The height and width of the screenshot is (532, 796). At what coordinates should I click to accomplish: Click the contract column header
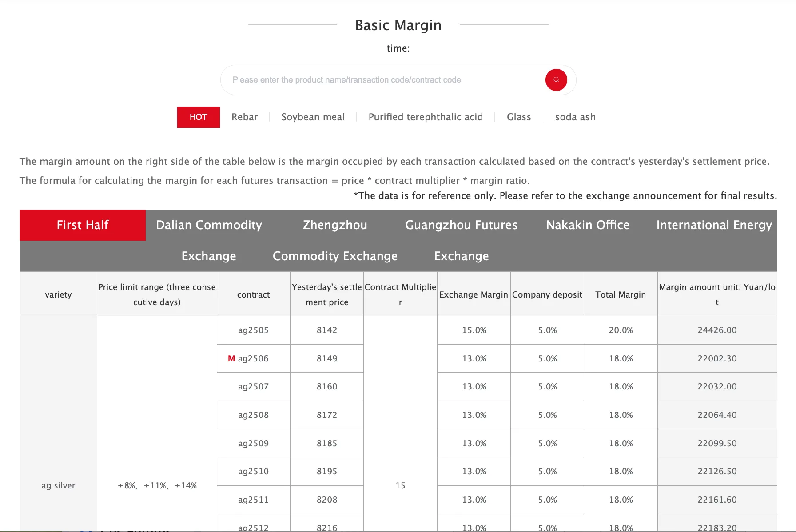(x=254, y=294)
